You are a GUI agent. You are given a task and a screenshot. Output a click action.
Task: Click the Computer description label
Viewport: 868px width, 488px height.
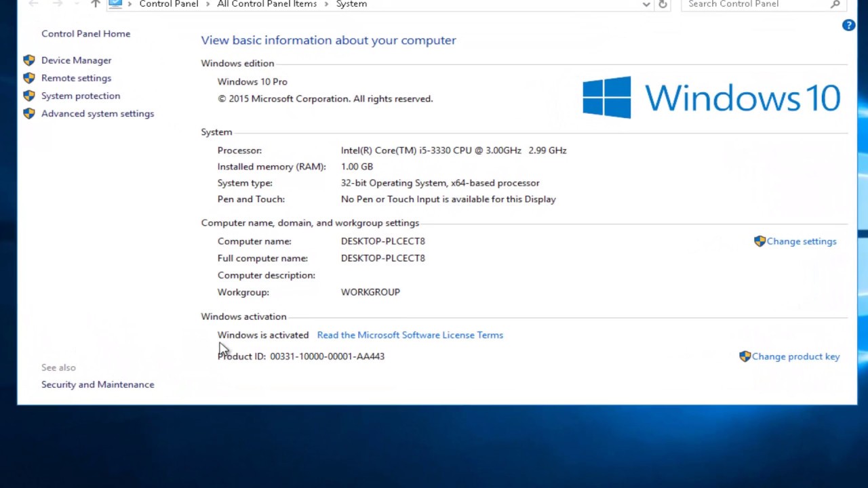pyautogui.click(x=267, y=274)
